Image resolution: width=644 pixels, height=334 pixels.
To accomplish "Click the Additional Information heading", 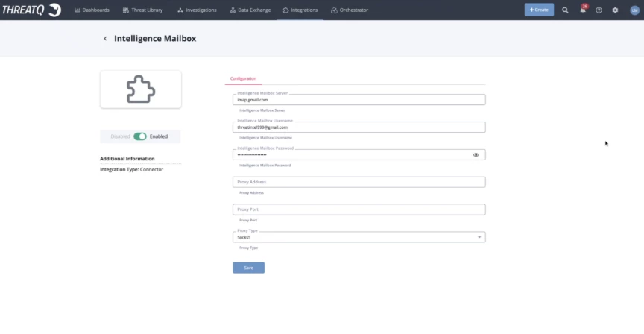I will click(127, 159).
